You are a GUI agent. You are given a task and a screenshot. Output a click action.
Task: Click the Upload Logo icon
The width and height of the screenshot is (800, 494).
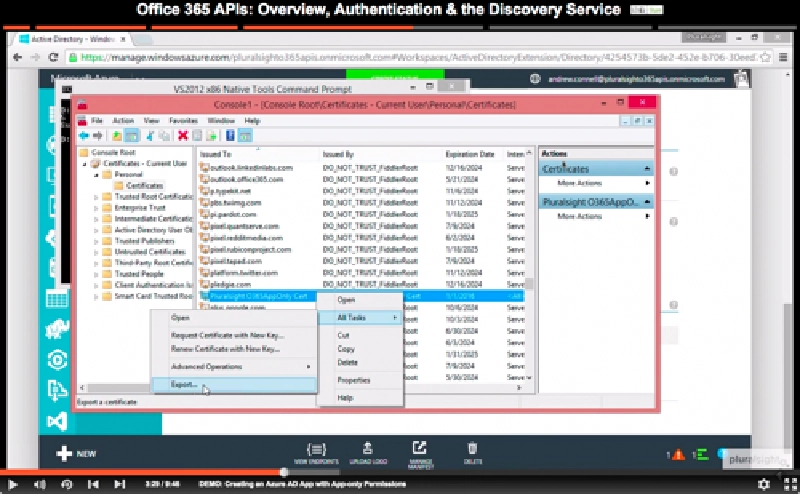coord(368,451)
